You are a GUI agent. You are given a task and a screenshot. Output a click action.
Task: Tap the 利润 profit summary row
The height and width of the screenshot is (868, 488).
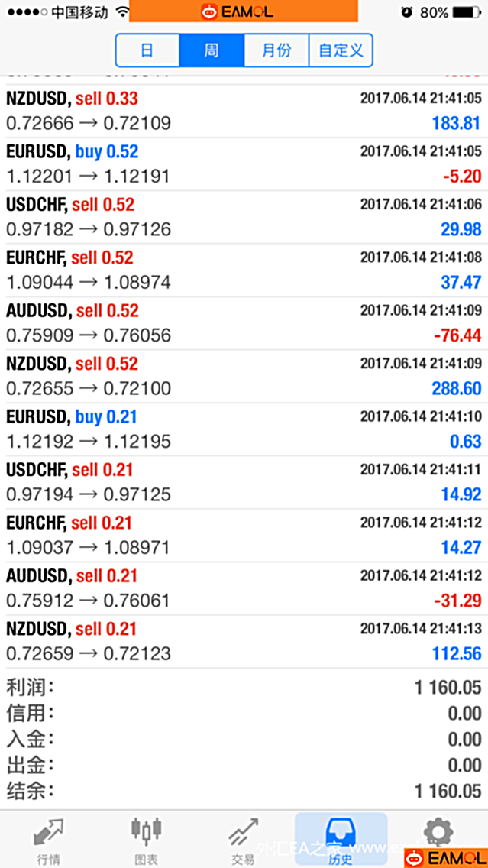pos(244,686)
